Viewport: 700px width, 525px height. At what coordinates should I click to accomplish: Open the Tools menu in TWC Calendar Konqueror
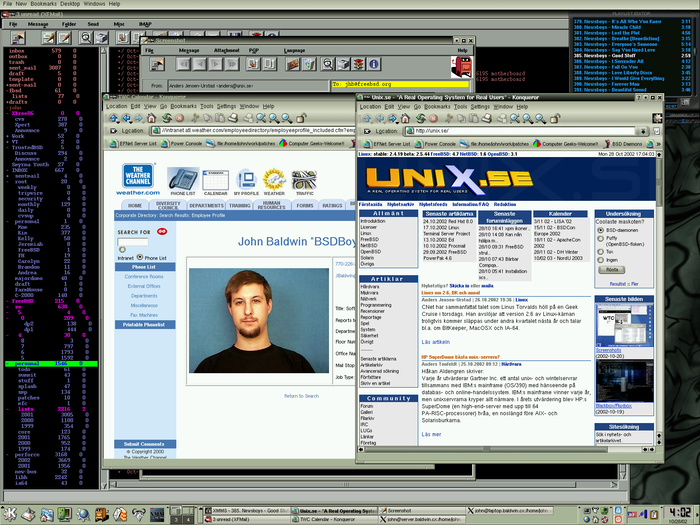pyautogui.click(x=207, y=106)
